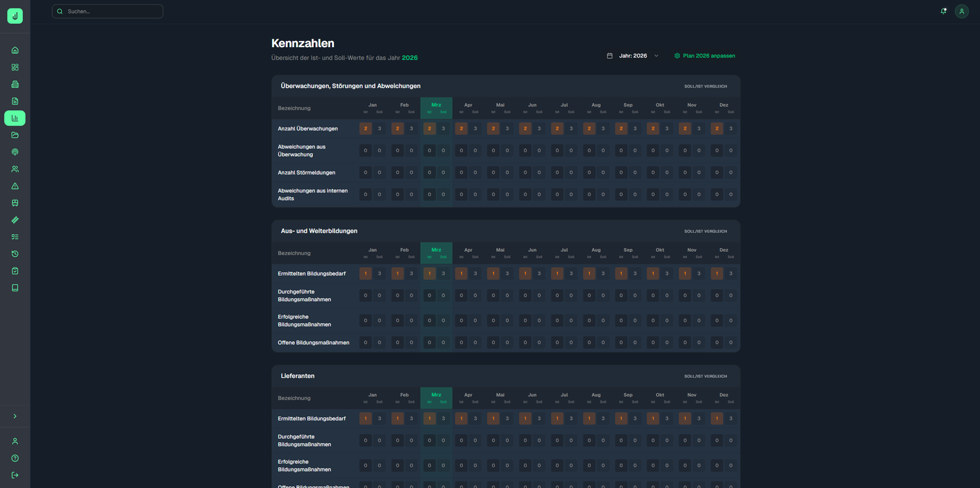Click the dashboard grid icon in sidebar
The width and height of the screenshot is (980, 488).
[15, 67]
